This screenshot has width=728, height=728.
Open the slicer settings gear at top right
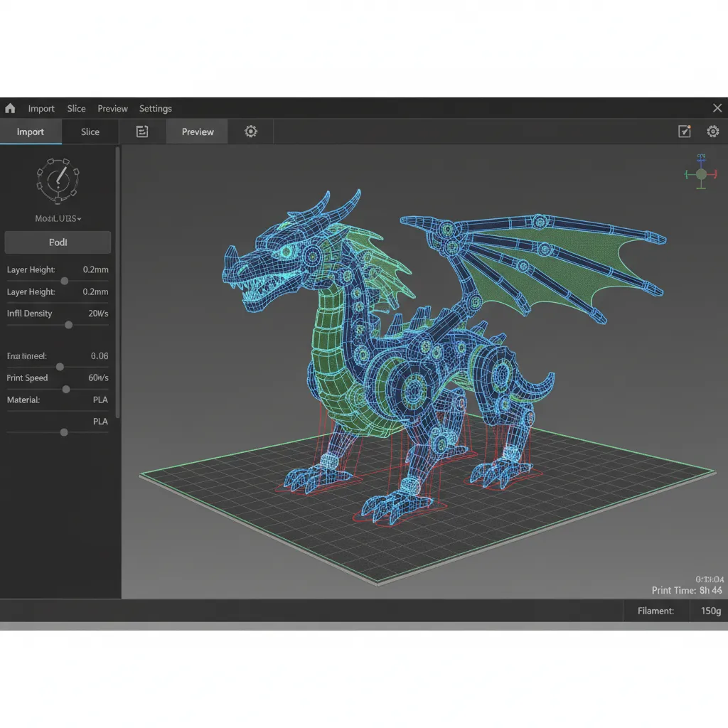[713, 132]
